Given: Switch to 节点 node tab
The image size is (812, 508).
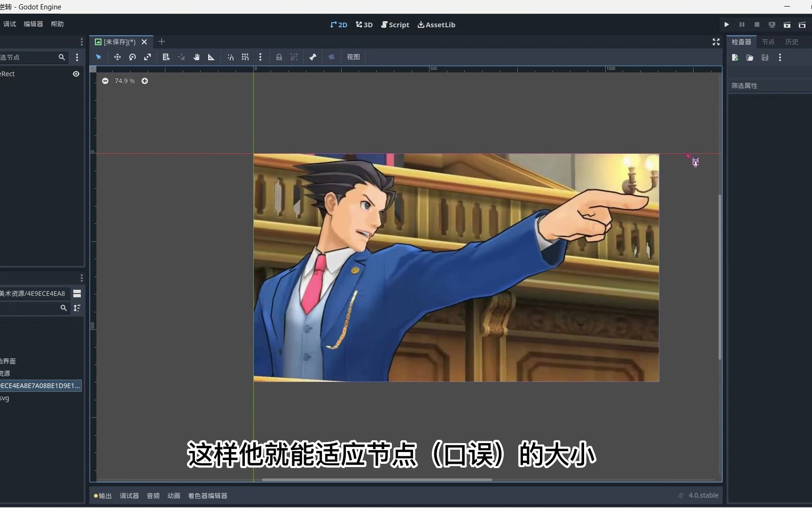Looking at the screenshot, I should click(768, 42).
